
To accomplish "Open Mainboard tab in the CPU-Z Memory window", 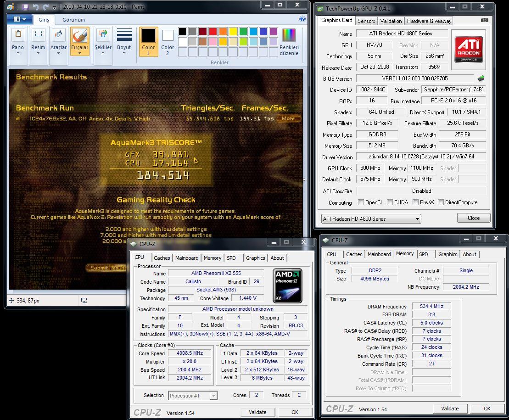I will 379,254.
